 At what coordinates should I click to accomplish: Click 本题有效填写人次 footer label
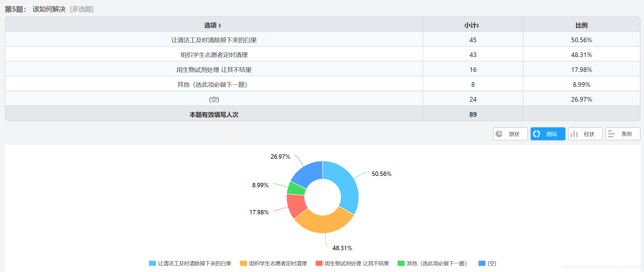214,114
